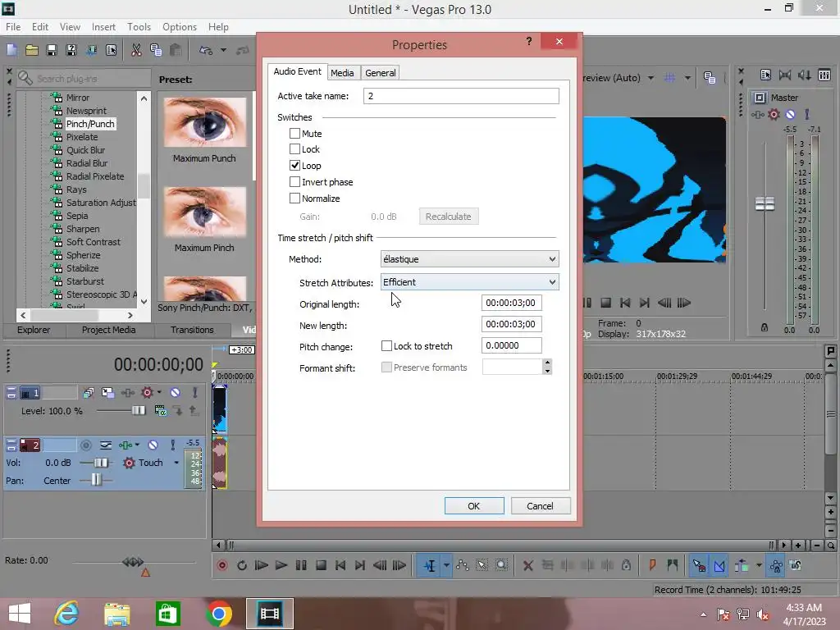Select the Zoom Edit tool magnifier
Viewport: 840px width, 630px height.
coord(501,565)
